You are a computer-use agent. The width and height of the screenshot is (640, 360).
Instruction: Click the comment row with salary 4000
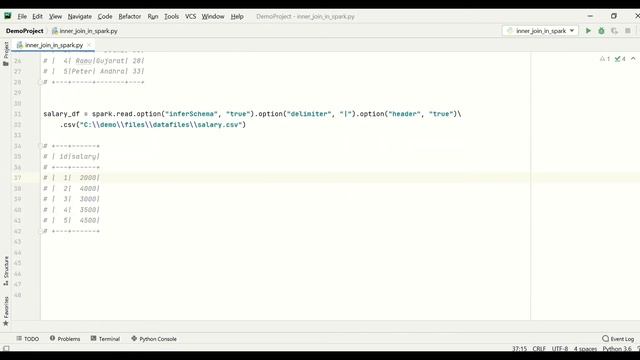coord(71,188)
